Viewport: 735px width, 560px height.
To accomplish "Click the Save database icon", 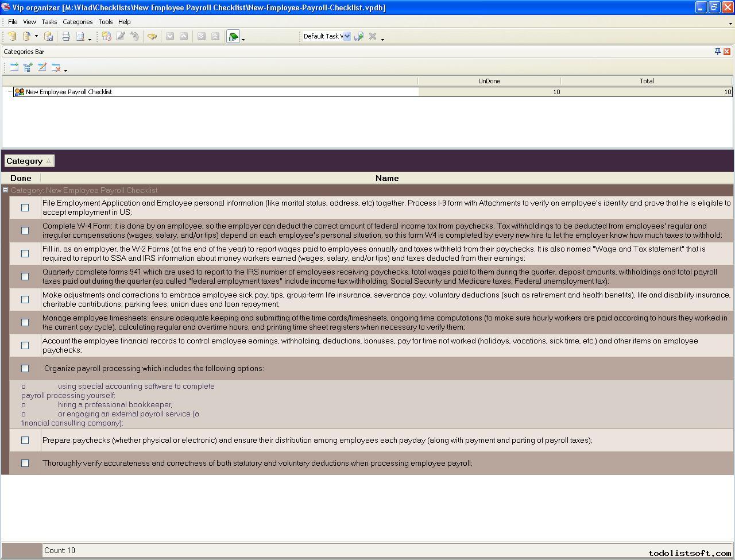I will pos(49,36).
